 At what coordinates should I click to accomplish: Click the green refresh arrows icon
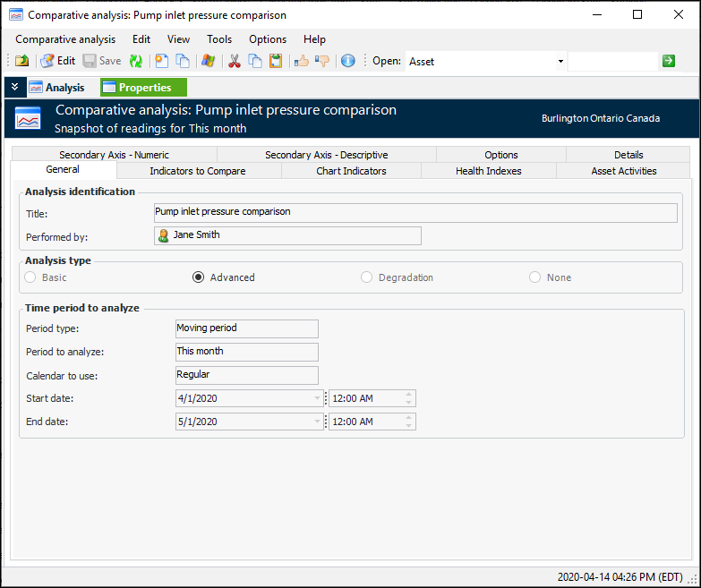point(136,61)
